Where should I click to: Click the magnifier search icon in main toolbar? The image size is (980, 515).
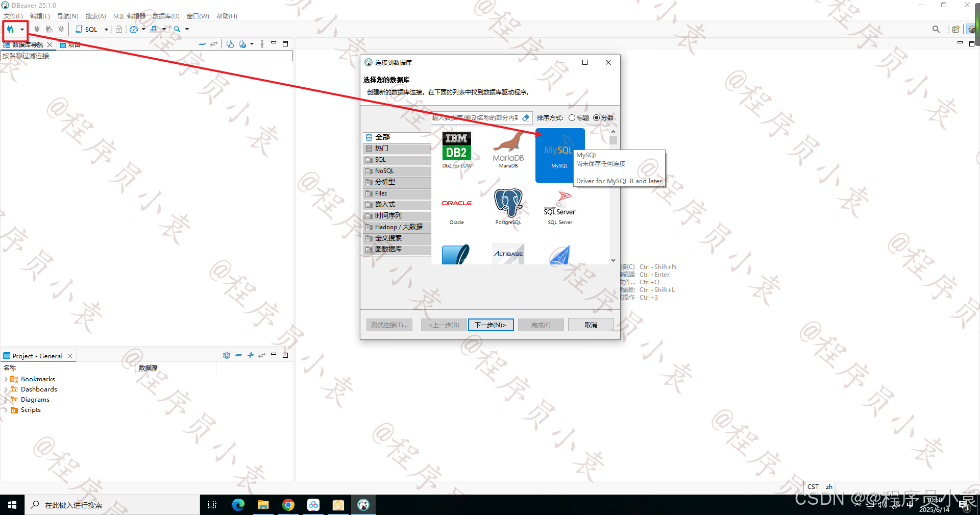tap(177, 29)
